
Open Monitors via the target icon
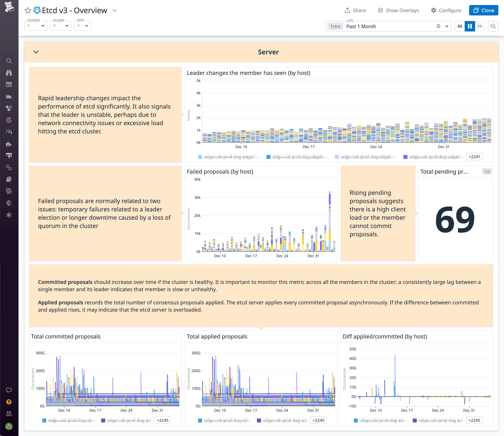click(9, 120)
